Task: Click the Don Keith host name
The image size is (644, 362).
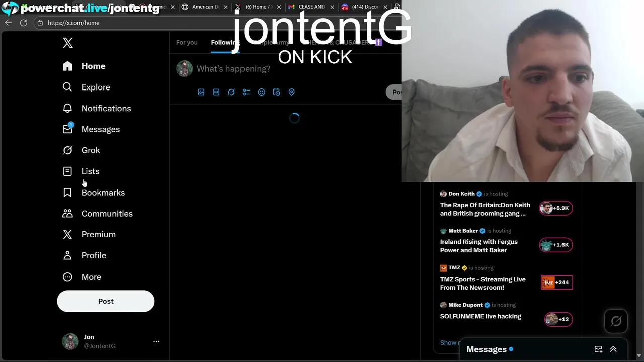Action: pos(461,194)
